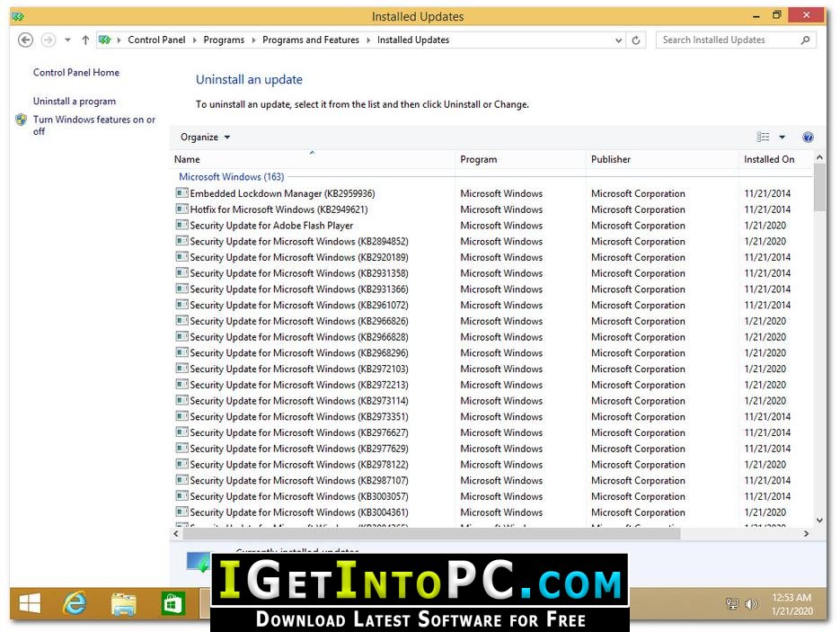Select Embedded Lockdown Manager (KB2959936) row
840x632 pixels.
pyautogui.click(x=491, y=193)
